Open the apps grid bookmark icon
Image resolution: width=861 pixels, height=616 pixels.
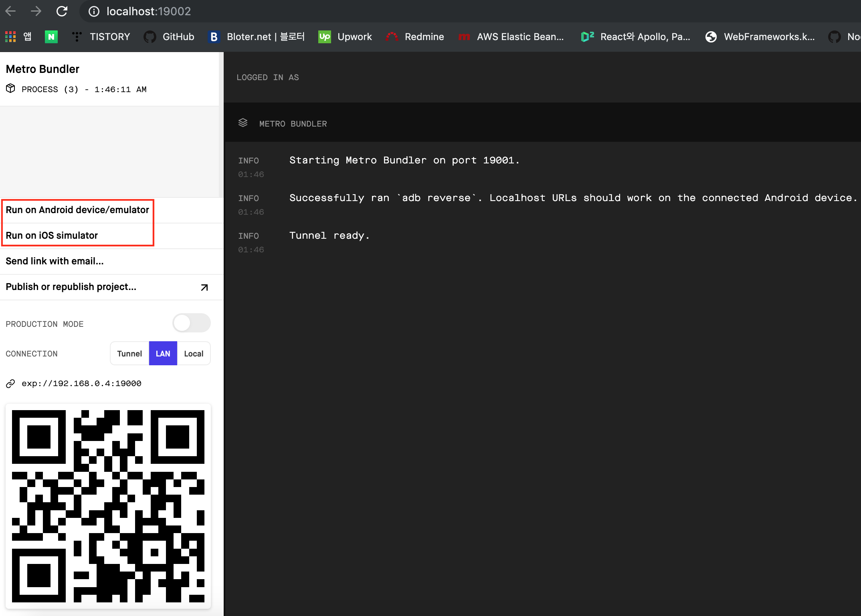[10, 37]
